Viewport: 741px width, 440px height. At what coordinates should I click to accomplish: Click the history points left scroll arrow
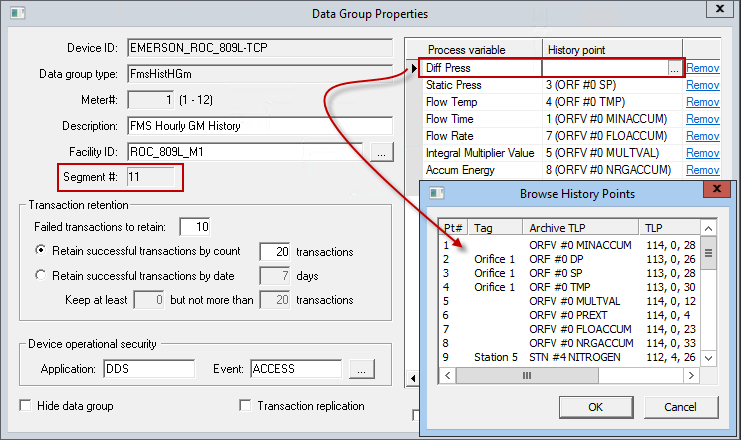click(x=448, y=375)
